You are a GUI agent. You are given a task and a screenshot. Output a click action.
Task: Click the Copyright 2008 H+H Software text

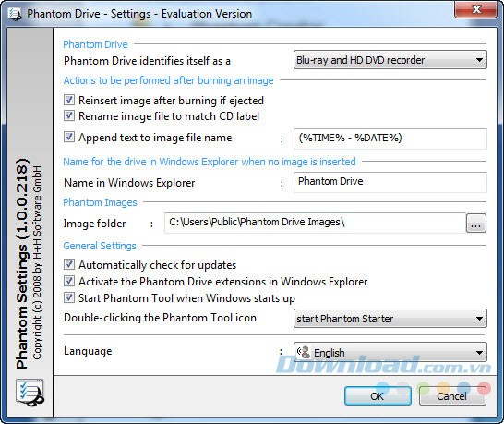click(x=37, y=262)
